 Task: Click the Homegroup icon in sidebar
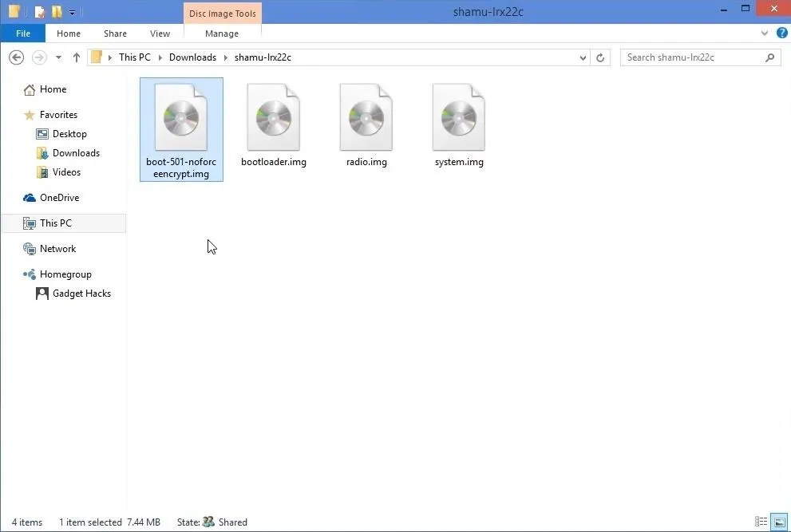click(x=30, y=274)
